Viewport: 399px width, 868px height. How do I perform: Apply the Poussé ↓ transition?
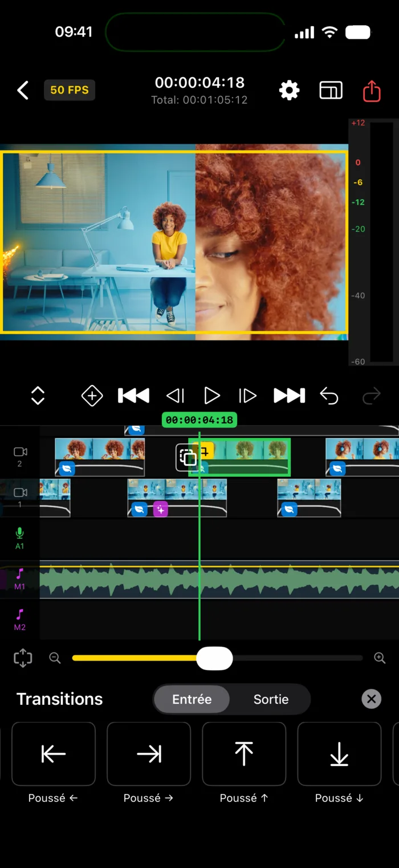tap(339, 754)
